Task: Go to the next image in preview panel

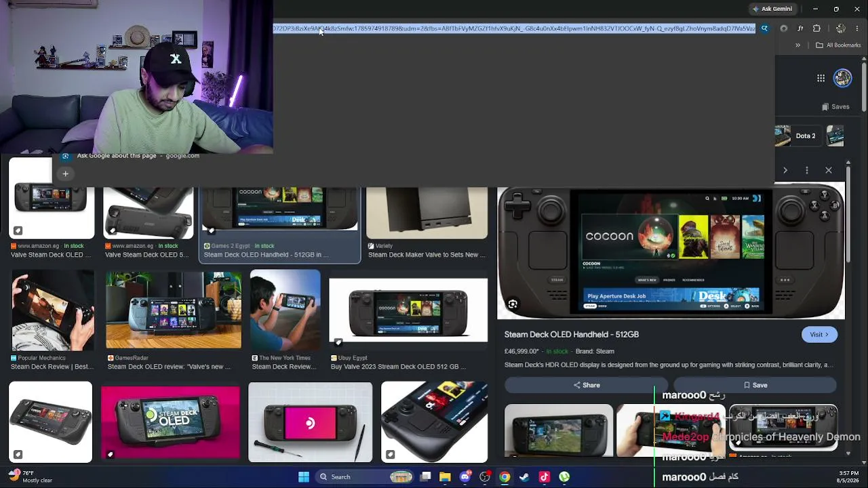Action: pos(785,170)
